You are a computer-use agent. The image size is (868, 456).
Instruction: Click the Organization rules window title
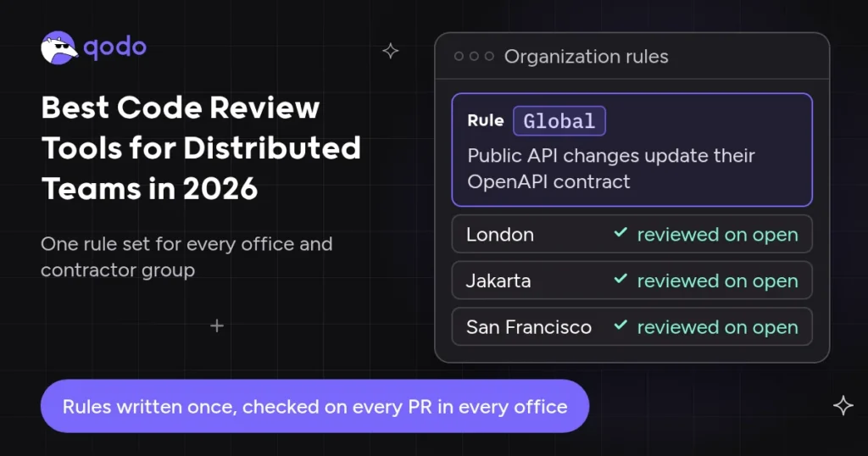pyautogui.click(x=587, y=57)
